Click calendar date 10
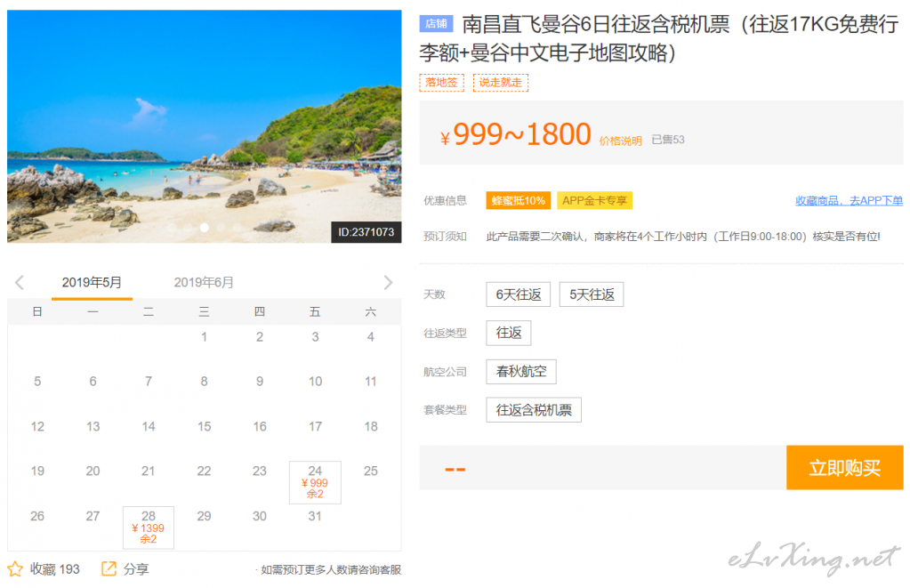 (315, 382)
